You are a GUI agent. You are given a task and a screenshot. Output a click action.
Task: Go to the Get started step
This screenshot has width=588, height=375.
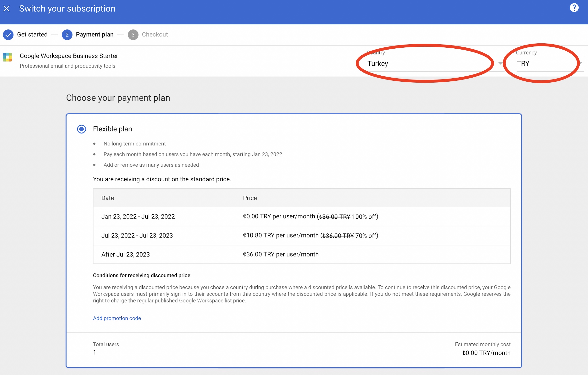click(32, 34)
